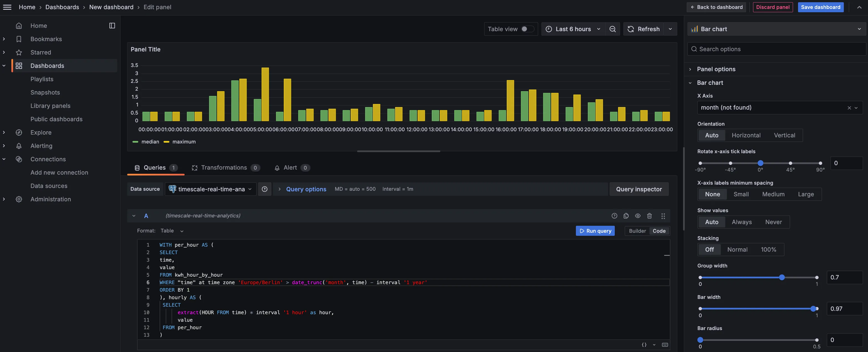Open Snapshots in sidebar
This screenshot has height=352, width=868.
pos(45,93)
